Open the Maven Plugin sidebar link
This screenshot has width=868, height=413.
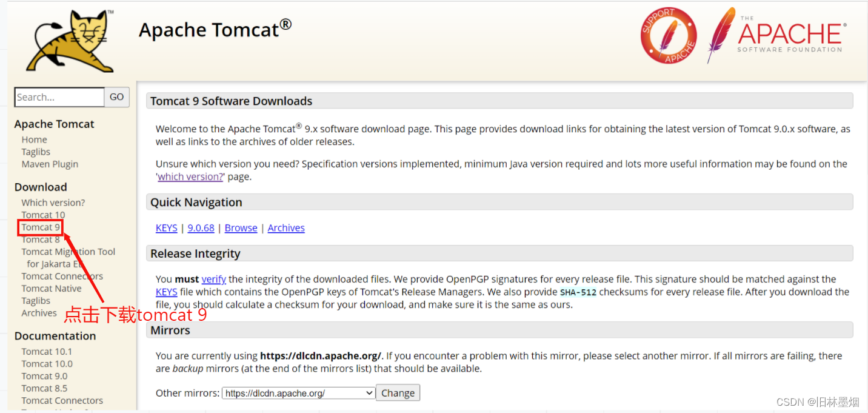pyautogui.click(x=50, y=164)
